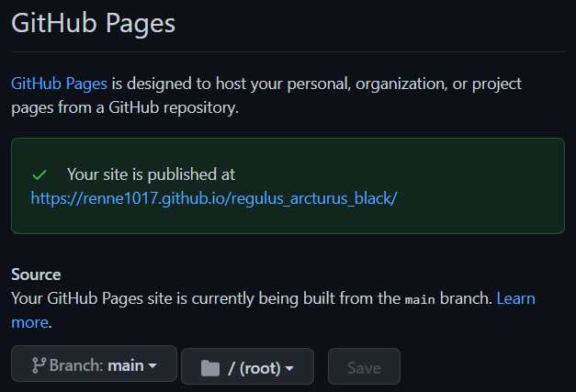Open the published site URL renne1017.github.io
576x392 pixels.
click(214, 198)
